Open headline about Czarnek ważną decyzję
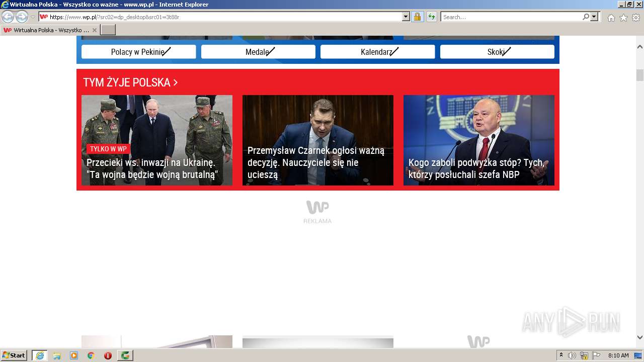The width and height of the screenshot is (644, 362). coord(316,162)
